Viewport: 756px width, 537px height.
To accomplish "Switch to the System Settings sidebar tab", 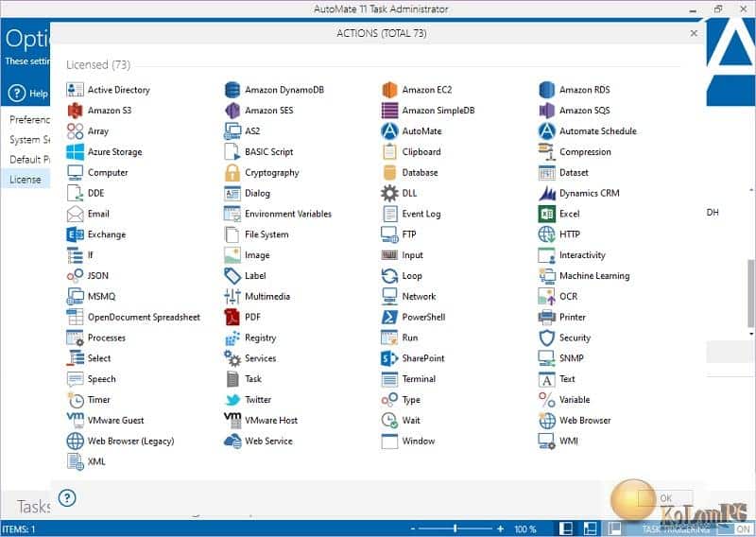I will [x=29, y=139].
